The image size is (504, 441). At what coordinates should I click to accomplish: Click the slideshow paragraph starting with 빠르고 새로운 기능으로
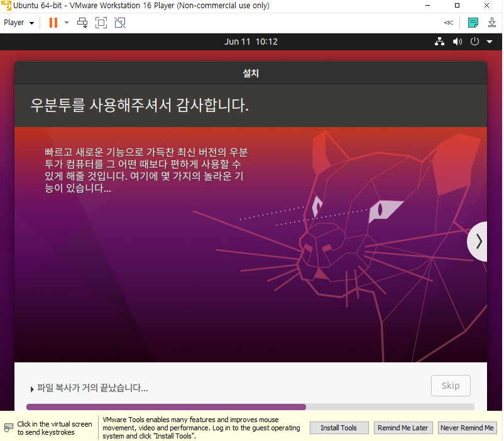tap(146, 170)
